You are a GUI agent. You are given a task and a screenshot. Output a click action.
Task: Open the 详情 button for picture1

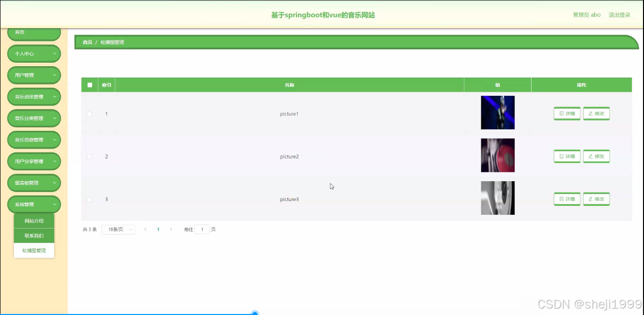click(x=567, y=114)
